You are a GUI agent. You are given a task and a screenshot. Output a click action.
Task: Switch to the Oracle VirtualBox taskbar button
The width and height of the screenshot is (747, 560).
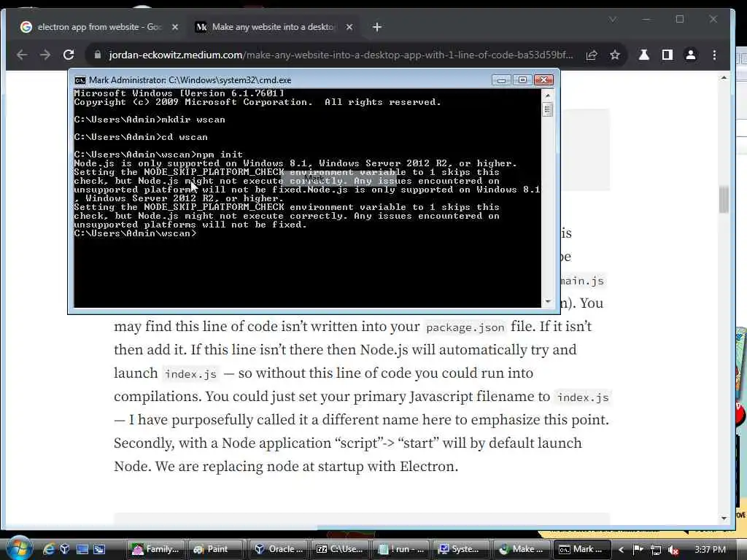[x=278, y=549]
